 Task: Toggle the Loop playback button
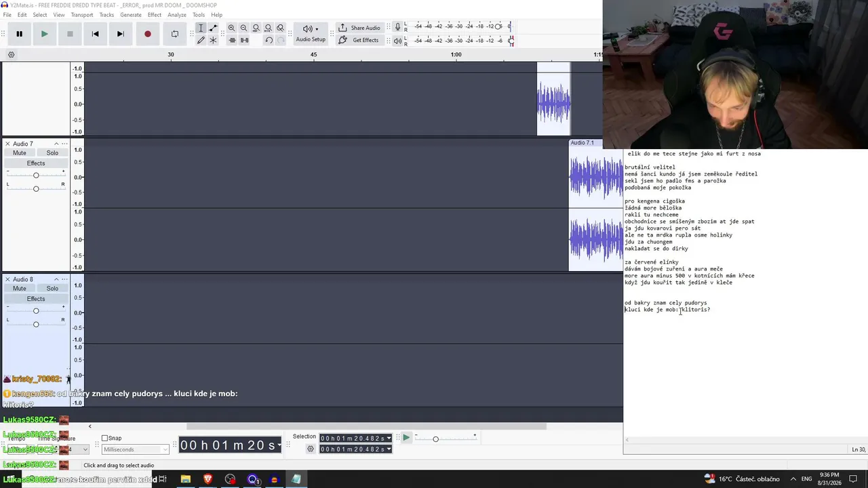click(174, 34)
